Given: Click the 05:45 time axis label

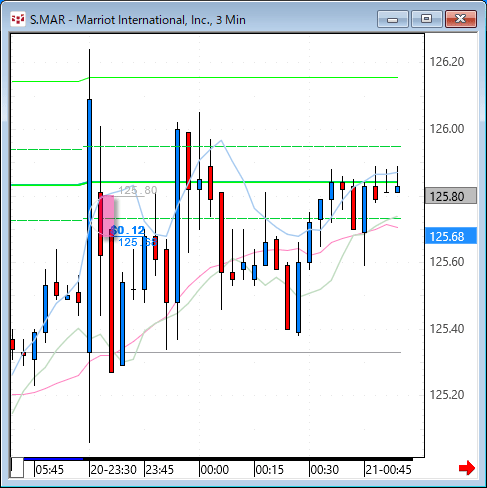Looking at the screenshot, I should (x=49, y=470).
